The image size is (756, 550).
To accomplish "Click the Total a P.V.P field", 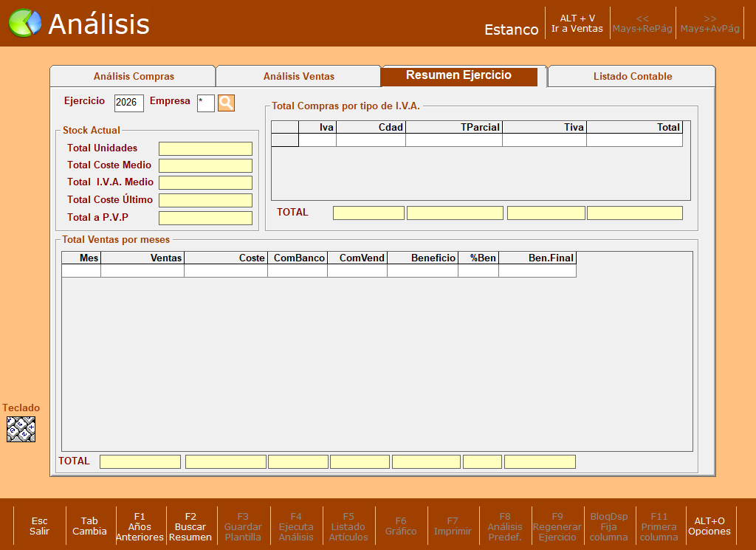I will [x=205, y=218].
